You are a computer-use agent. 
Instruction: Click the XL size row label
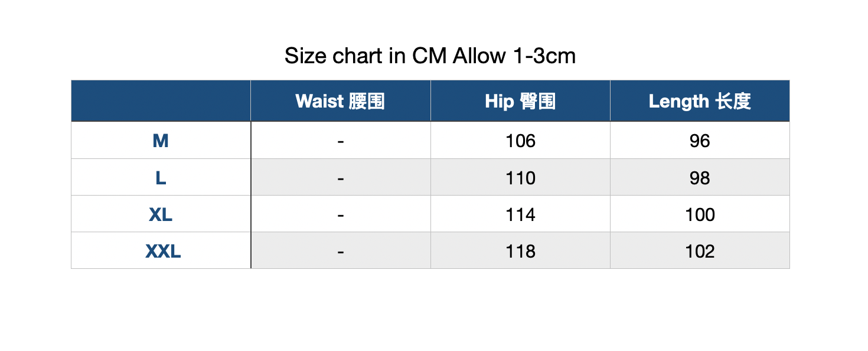coord(161,214)
